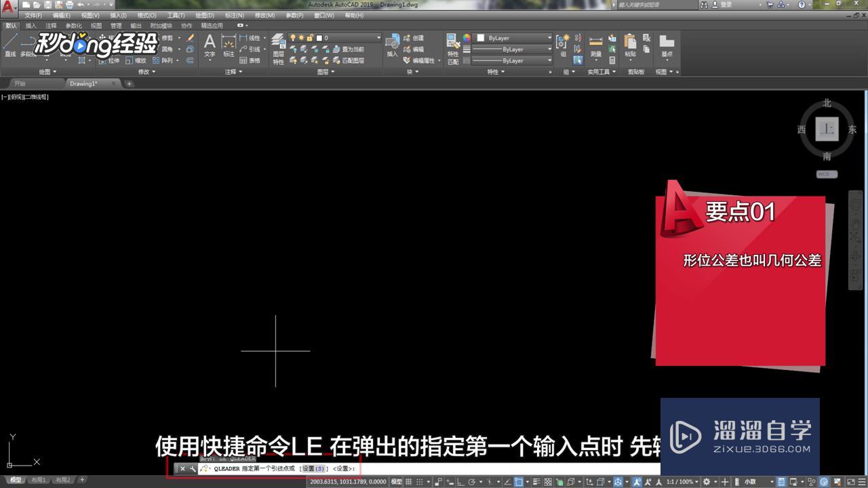Expand the Layers (图层) panel
Image resolution: width=868 pixels, height=488 pixels.
coord(326,71)
